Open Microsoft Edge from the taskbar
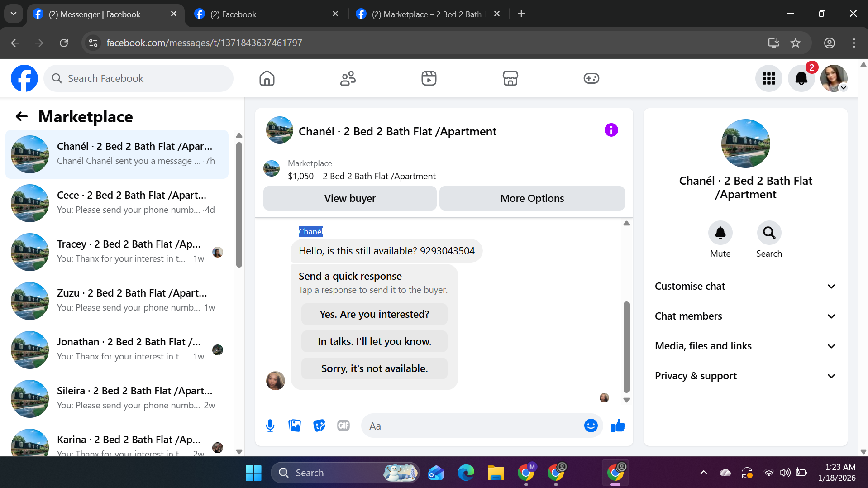The image size is (868, 488). click(466, 473)
